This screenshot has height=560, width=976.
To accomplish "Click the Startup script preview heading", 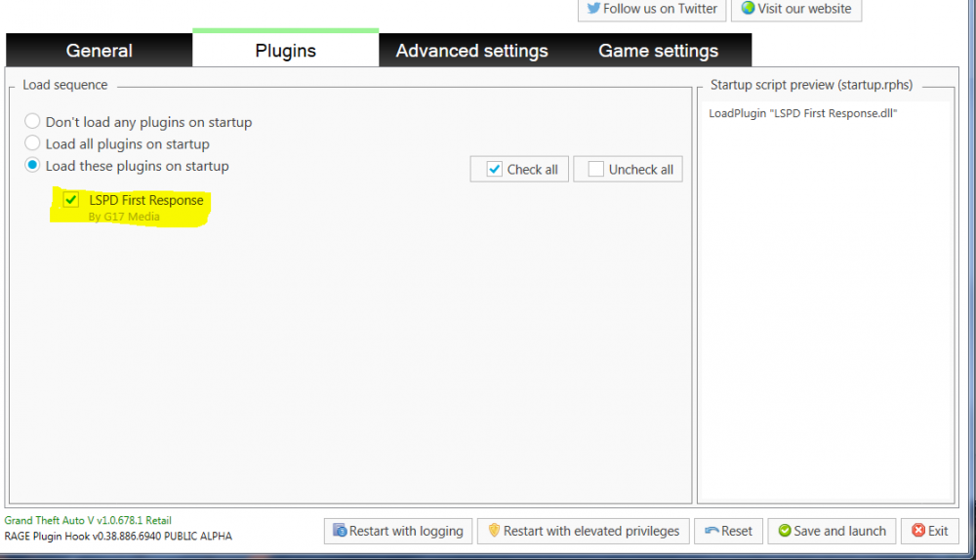I will [x=812, y=85].
